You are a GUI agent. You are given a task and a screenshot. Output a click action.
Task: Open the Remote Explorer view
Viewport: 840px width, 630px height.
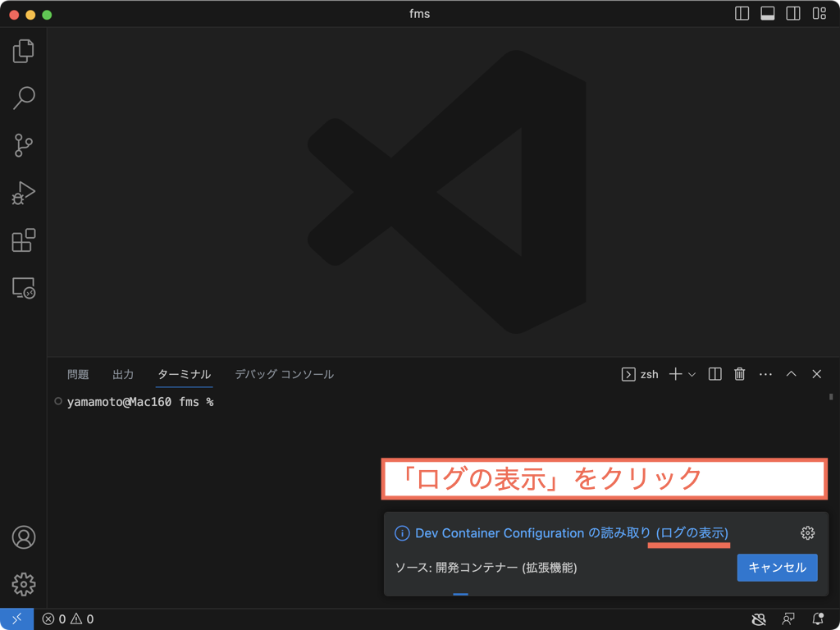coord(24,288)
